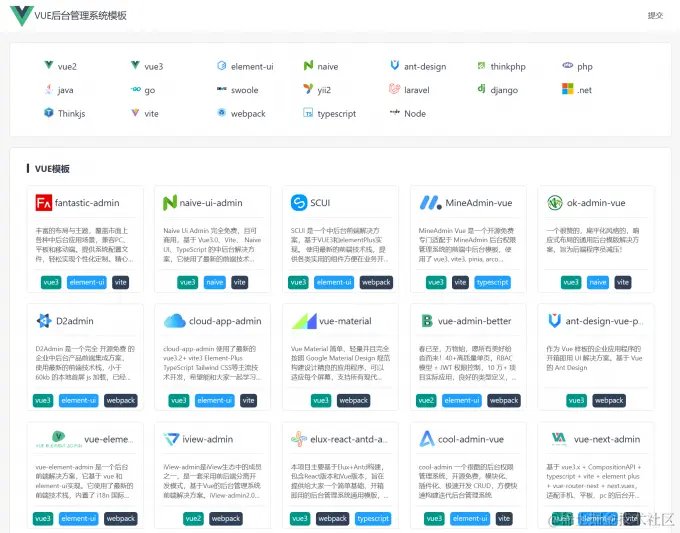
Task: Click the vue3 category icon
Action: (135, 65)
